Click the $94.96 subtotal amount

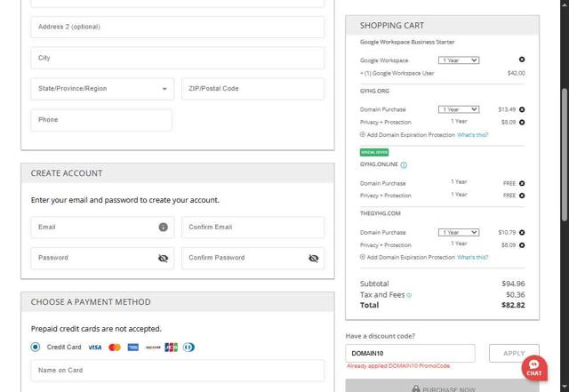[x=513, y=284]
